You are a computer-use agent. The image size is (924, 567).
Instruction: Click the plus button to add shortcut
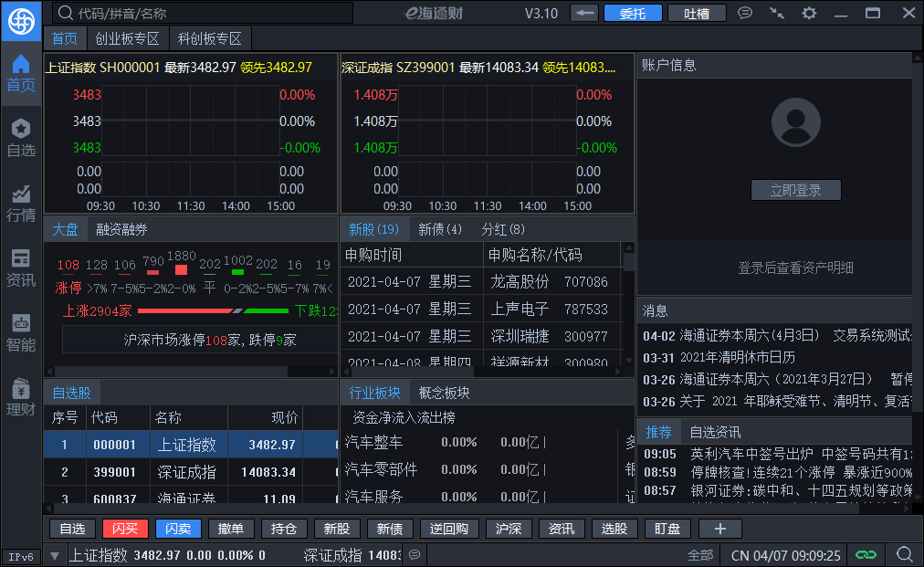pos(720,529)
